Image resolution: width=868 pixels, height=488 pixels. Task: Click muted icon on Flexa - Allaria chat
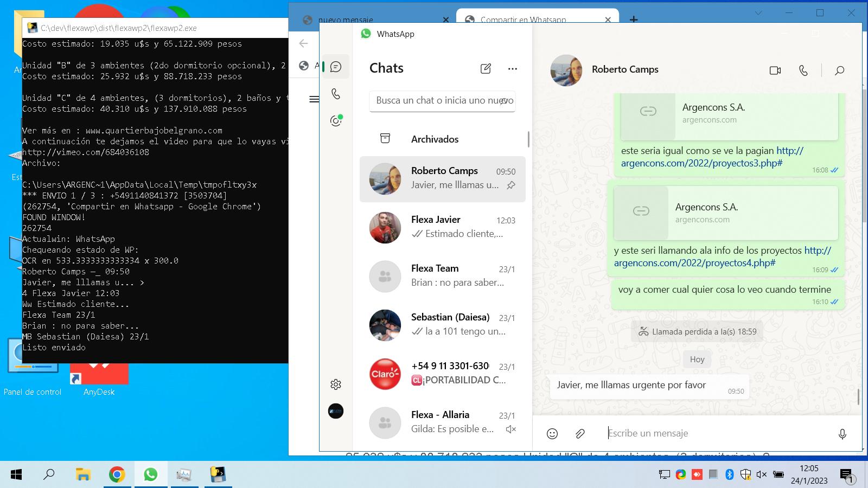pyautogui.click(x=510, y=429)
